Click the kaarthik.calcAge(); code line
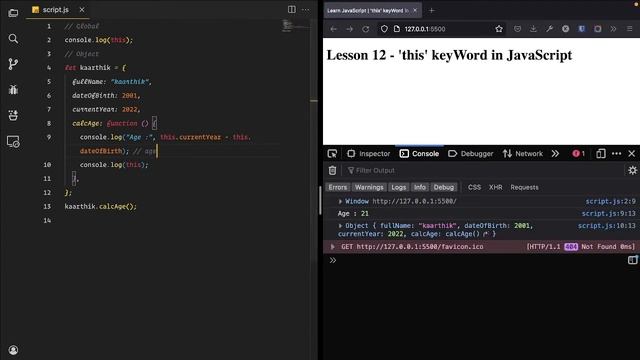The width and height of the screenshot is (640, 360). (x=100, y=206)
